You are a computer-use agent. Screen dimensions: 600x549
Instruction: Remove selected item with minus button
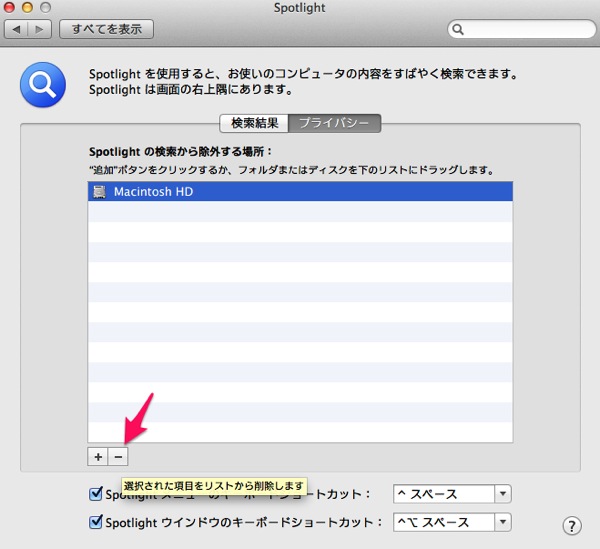pyautogui.click(x=118, y=457)
